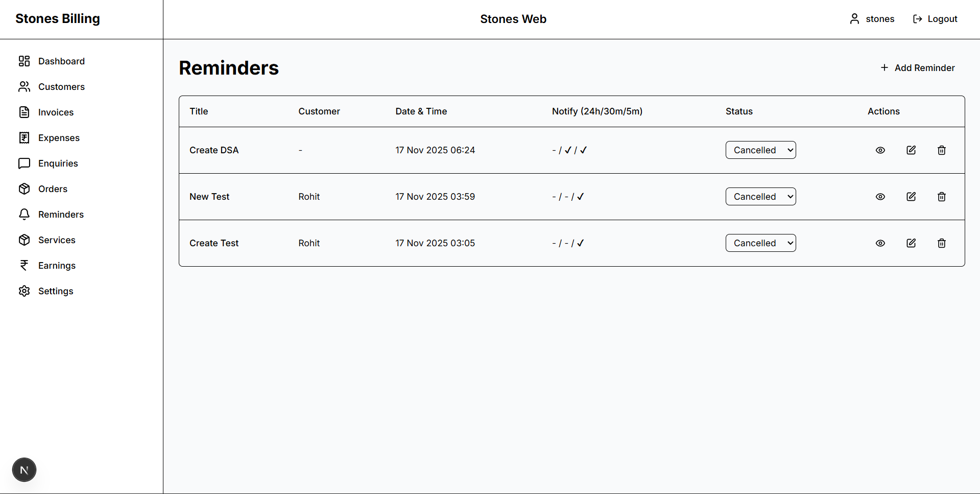
Task: Select the Customers sidebar icon
Action: pos(25,86)
